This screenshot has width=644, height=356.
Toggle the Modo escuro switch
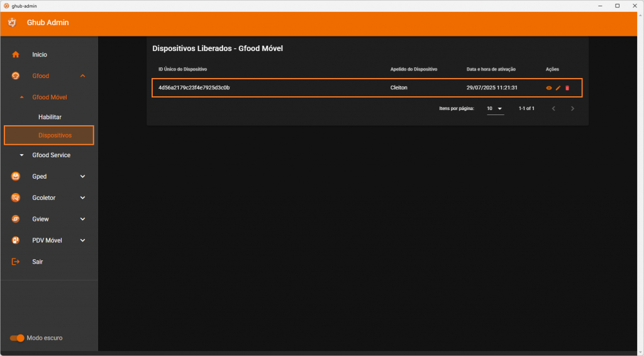tap(17, 338)
